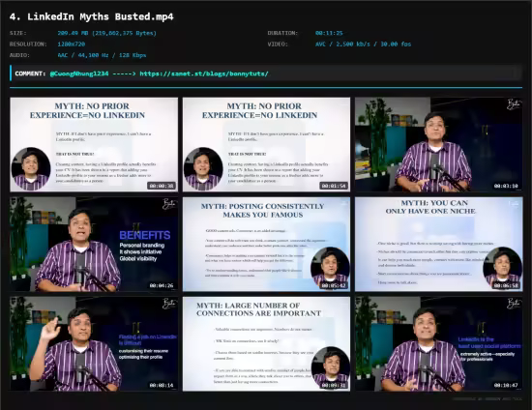Select 'You Can Only Have One Niche' thumbnail
Screen dimensions: 532x410
[439, 245]
